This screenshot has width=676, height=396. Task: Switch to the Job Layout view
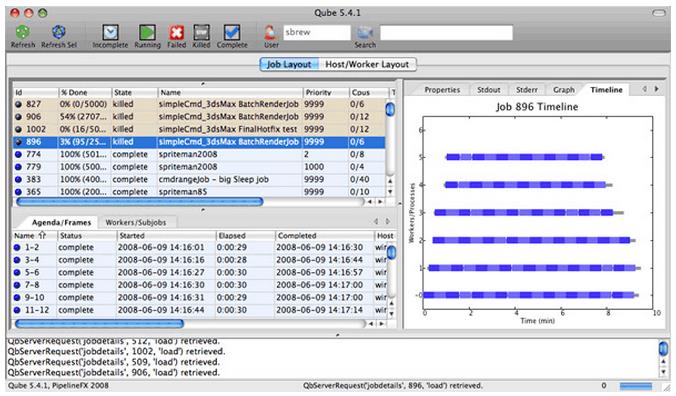tap(288, 64)
